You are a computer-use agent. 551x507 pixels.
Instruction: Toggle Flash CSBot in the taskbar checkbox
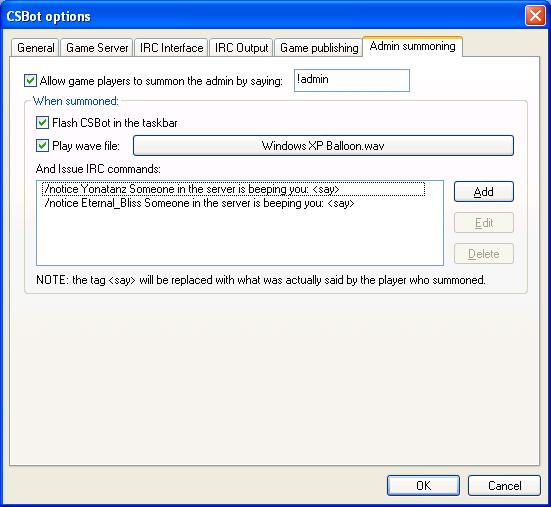coord(42,123)
